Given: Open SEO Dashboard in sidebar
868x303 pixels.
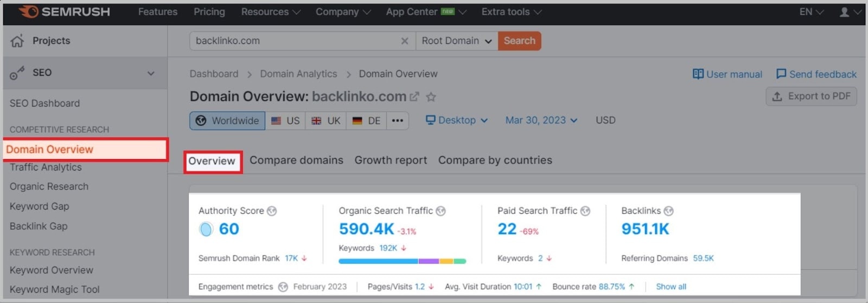Looking at the screenshot, I should coord(44,103).
